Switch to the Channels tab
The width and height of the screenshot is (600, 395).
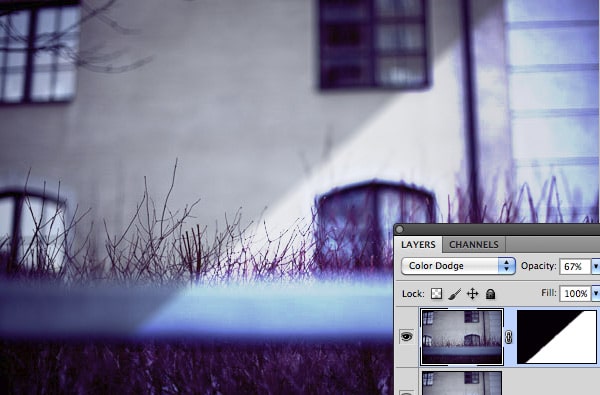click(474, 245)
